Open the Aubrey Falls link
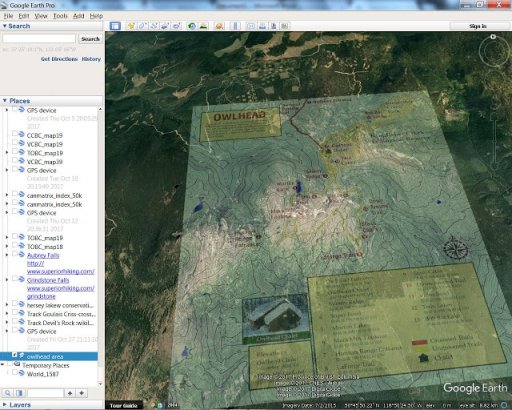Screen dimensions: 512x410 click(43, 256)
